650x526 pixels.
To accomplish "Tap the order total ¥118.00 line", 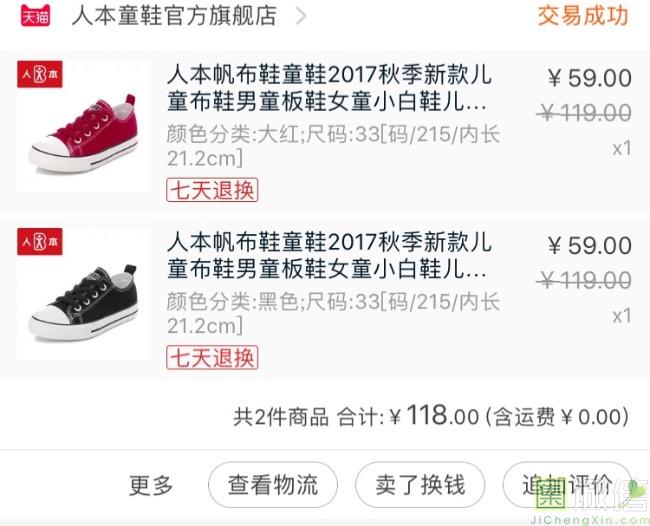I will click(431, 416).
